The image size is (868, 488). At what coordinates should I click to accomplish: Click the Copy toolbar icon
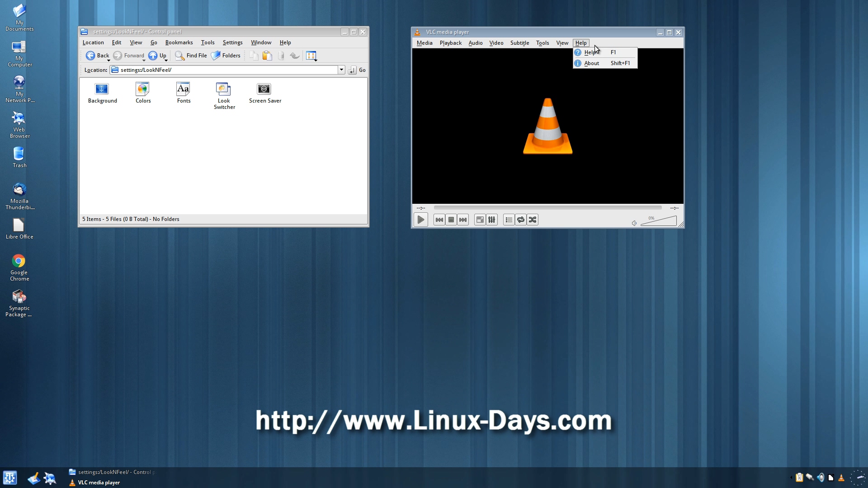[254, 56]
